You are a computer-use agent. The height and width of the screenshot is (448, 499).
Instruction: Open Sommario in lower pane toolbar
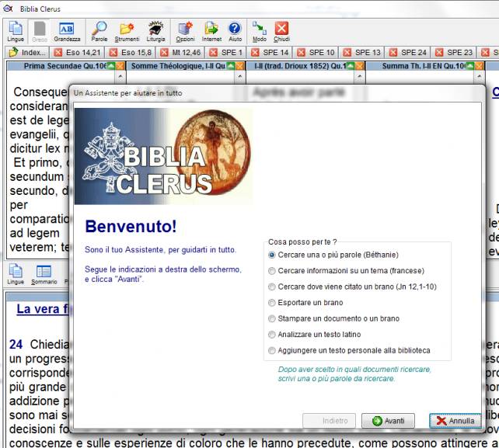[44, 274]
